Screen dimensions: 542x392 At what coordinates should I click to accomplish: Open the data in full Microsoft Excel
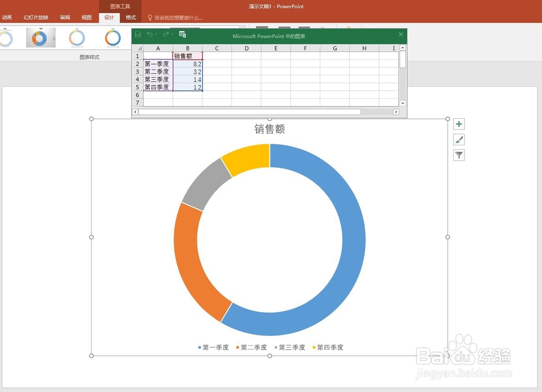pyautogui.click(x=181, y=34)
